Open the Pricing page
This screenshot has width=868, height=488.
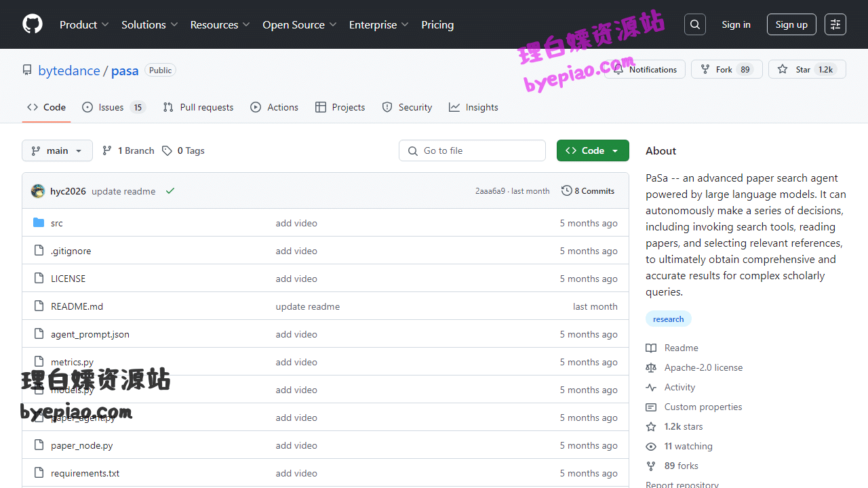tap(437, 24)
